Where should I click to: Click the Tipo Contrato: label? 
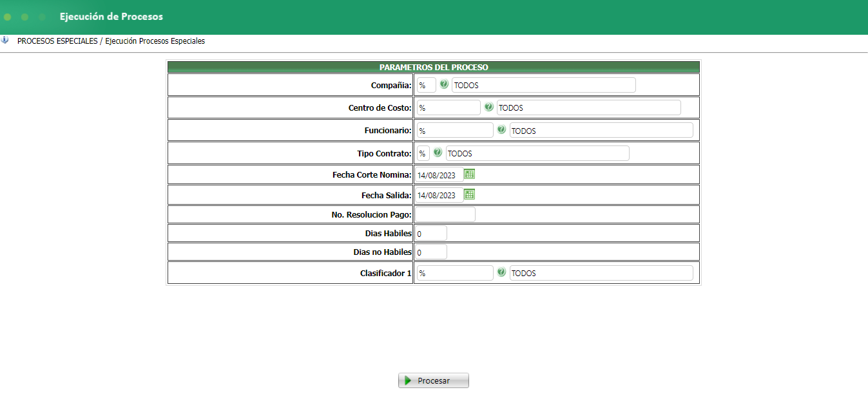384,153
